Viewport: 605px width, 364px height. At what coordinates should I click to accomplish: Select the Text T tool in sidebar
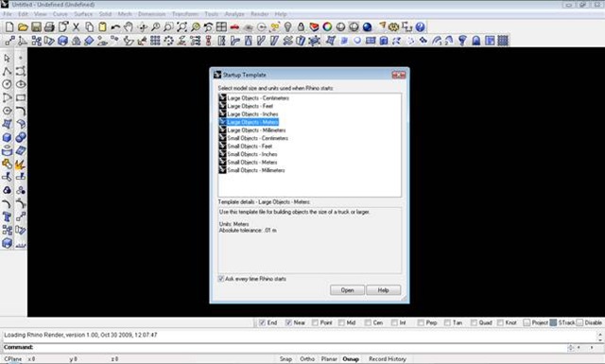point(7,217)
